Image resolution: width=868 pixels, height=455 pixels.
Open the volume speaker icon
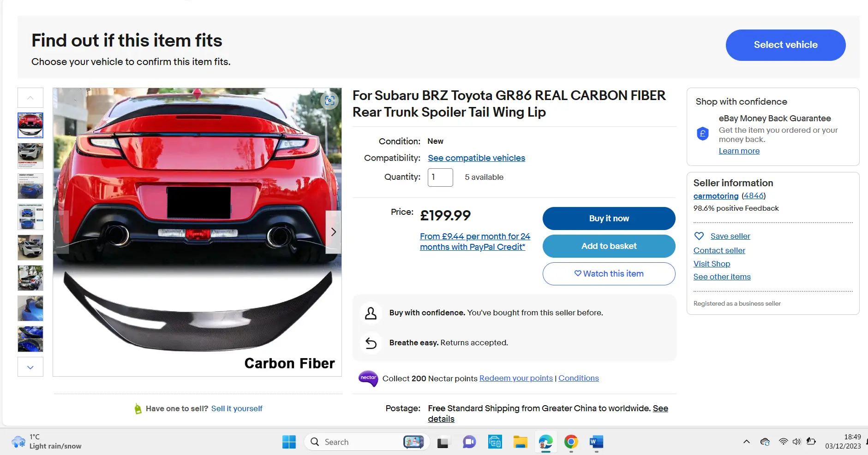pos(796,442)
